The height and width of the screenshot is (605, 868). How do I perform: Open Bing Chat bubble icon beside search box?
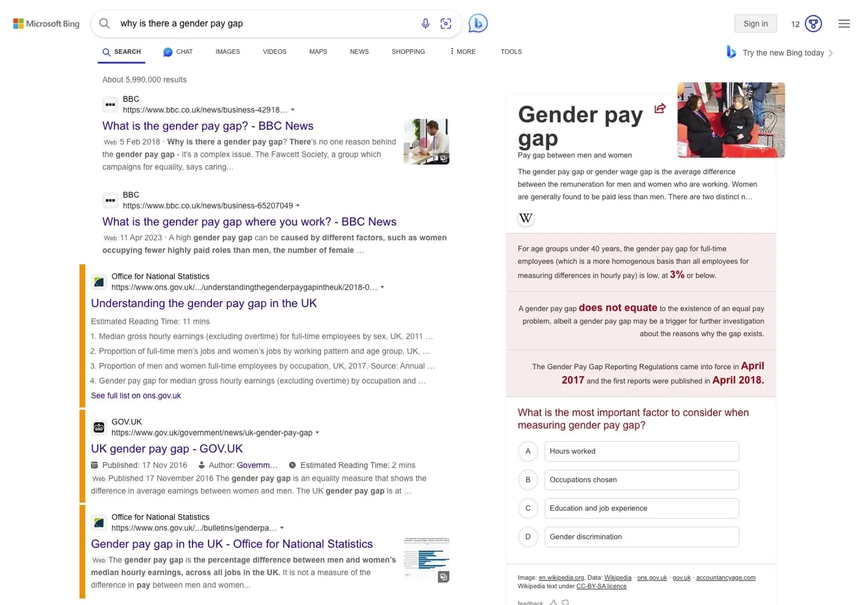click(x=478, y=23)
